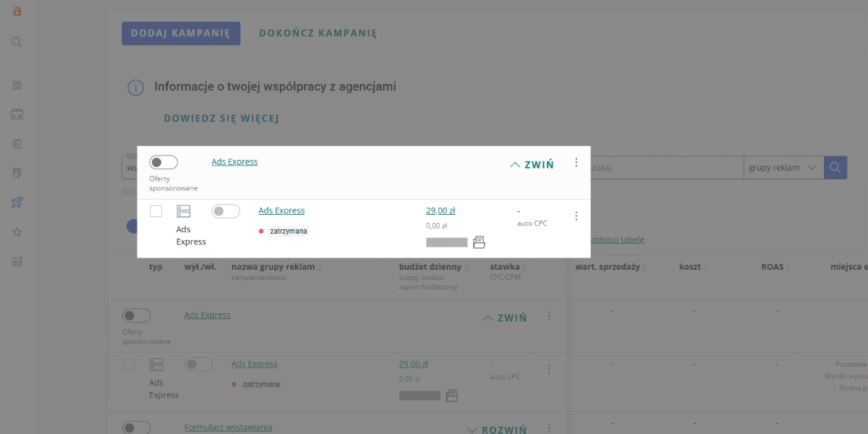This screenshot has height=434, width=868.
Task: Toggle dimmed Oferty sponsorowane campaign switch
Action: [x=136, y=316]
